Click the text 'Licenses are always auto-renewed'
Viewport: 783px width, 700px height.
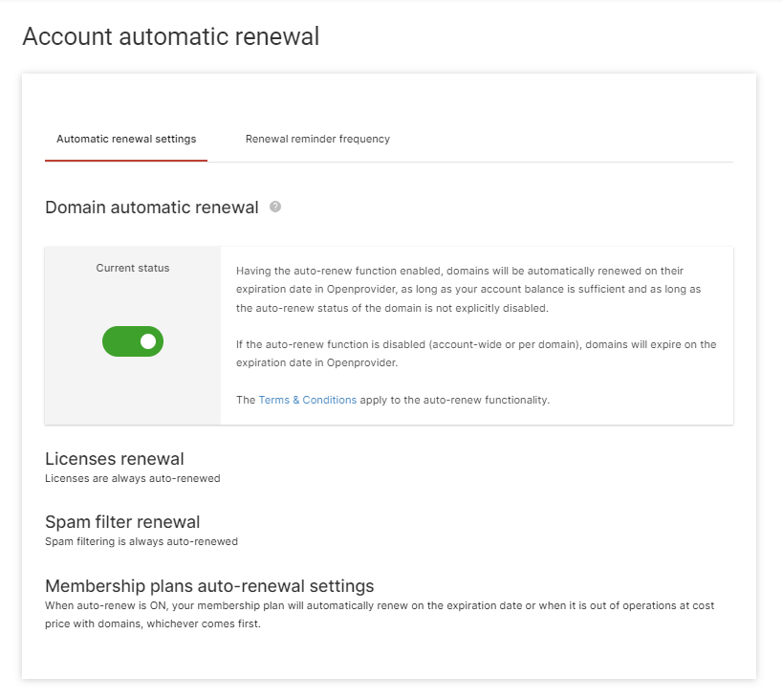(x=132, y=479)
